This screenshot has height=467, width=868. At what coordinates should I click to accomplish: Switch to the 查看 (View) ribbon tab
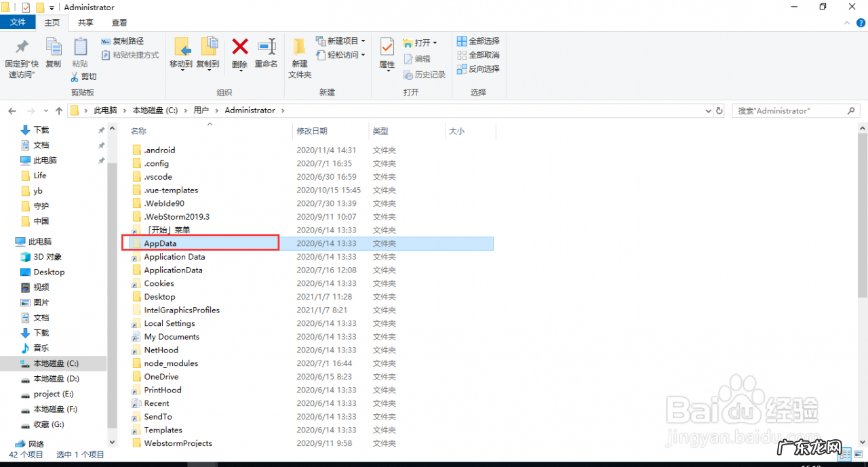click(118, 22)
